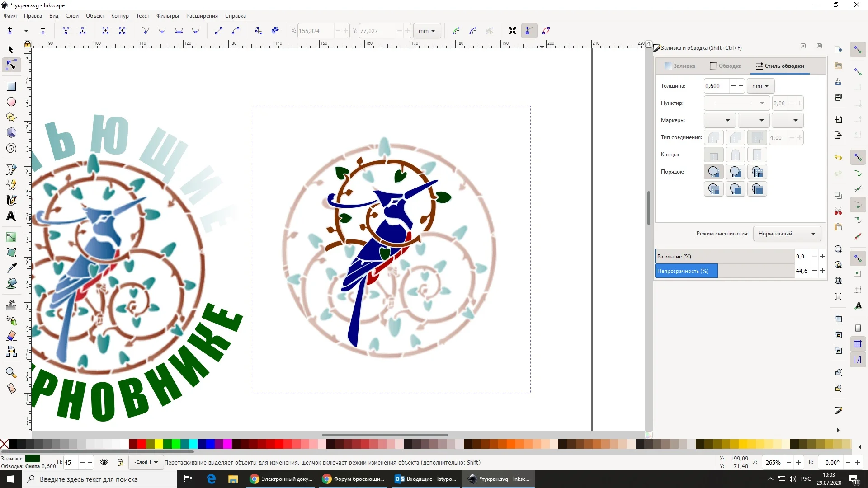Select the Text tool
Image resolution: width=868 pixels, height=488 pixels.
11,216
